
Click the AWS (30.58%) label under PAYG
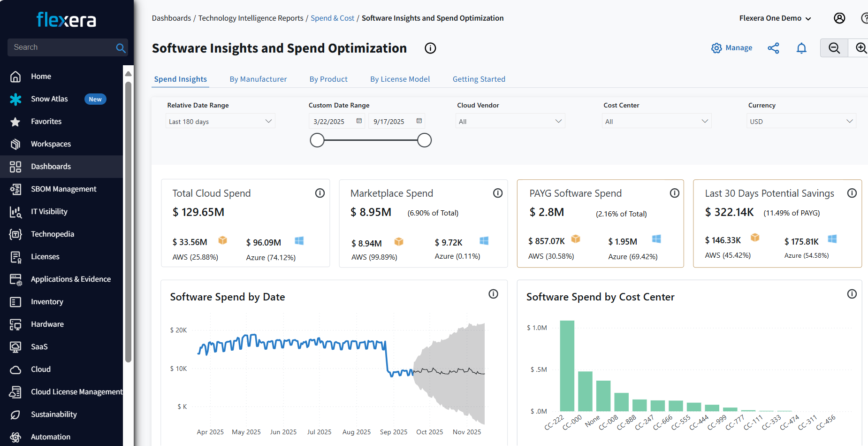551,256
